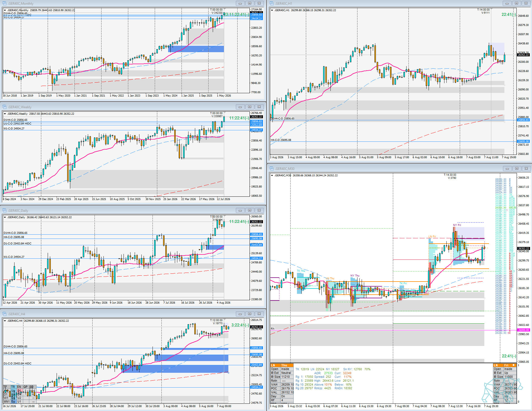Minimize the GER40C,M30 chart window

click(x=507, y=169)
